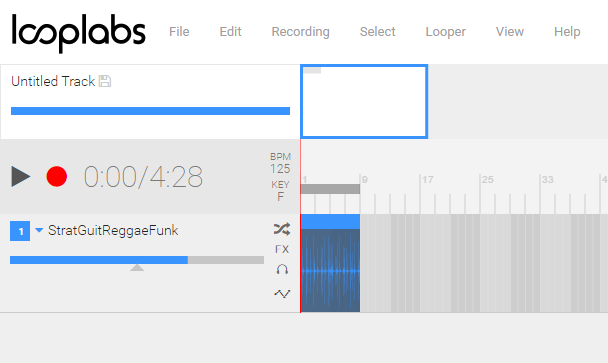Viewport: 608px width, 363px height.
Task: Open the Looper menu
Action: pyautogui.click(x=446, y=31)
